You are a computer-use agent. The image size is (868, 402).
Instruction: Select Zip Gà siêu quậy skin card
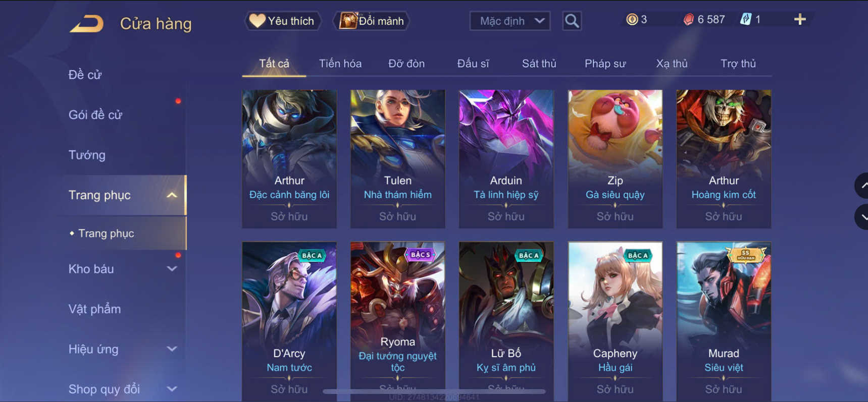(x=615, y=159)
